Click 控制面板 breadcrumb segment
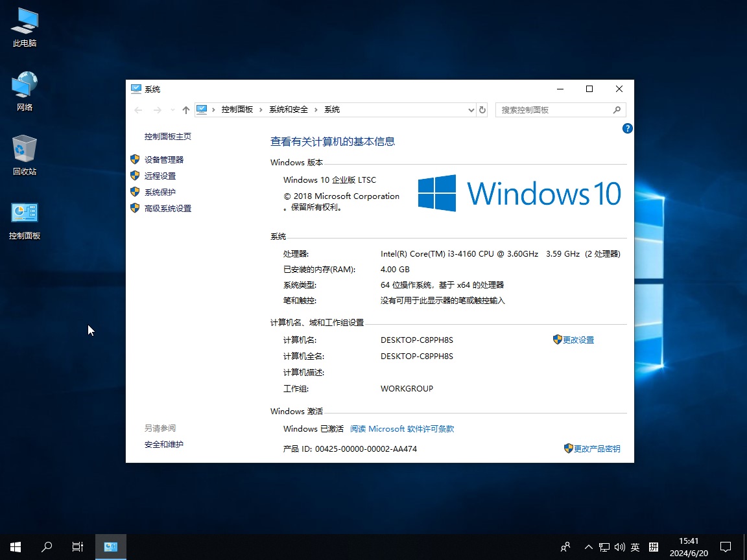Image resolution: width=747 pixels, height=560 pixels. click(x=237, y=110)
